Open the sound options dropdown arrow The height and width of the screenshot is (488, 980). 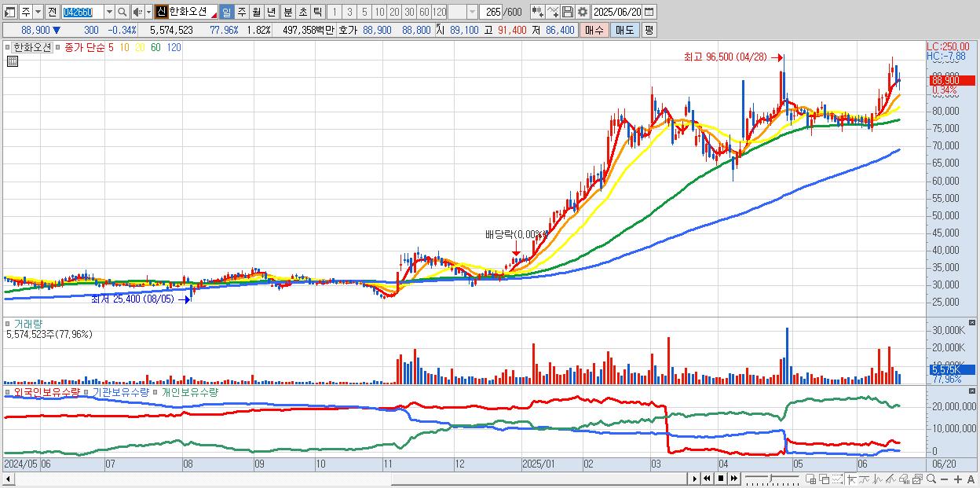(148, 12)
